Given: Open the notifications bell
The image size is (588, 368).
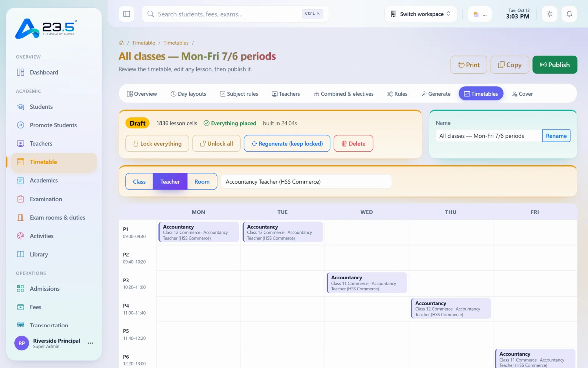Looking at the screenshot, I should pos(569,14).
